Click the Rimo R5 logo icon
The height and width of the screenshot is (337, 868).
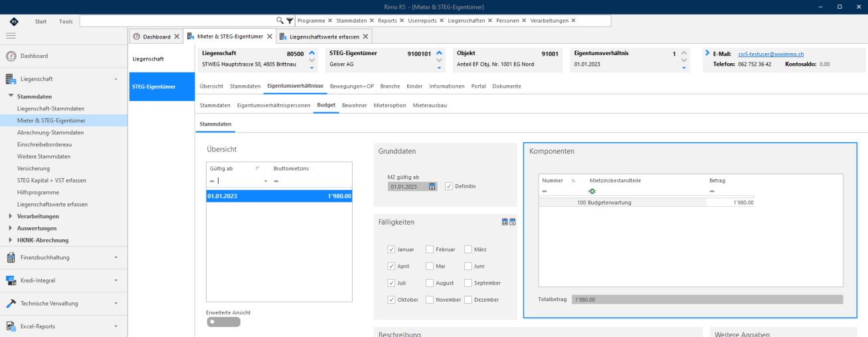click(14, 21)
